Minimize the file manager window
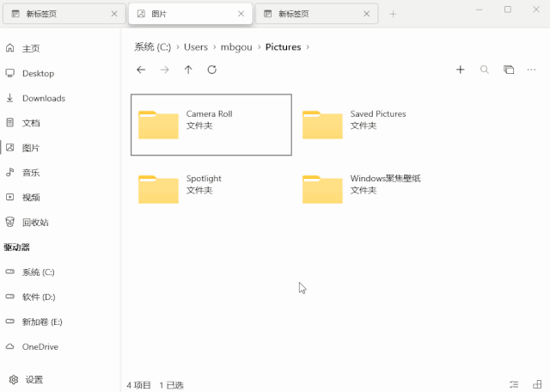The width and height of the screenshot is (550, 392). (x=480, y=9)
